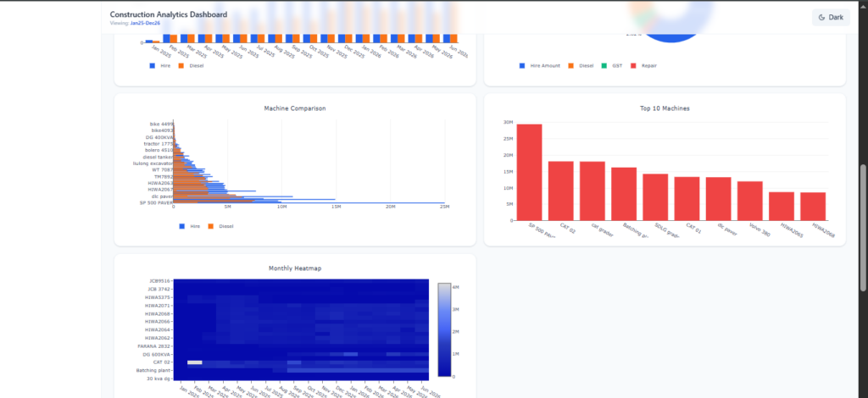The height and width of the screenshot is (398, 868).
Task: Click the Machine Comparison chart title
Action: coord(294,108)
